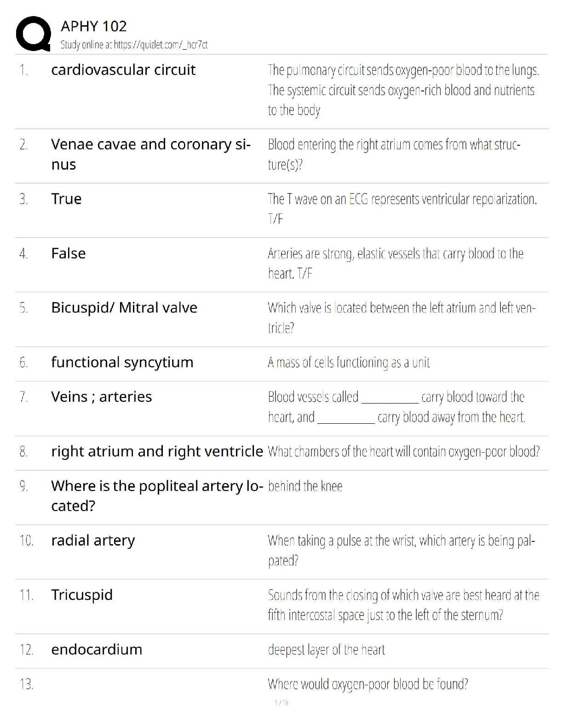Select the "radial artery" term
The width and height of the screenshot is (563, 728).
(93, 540)
